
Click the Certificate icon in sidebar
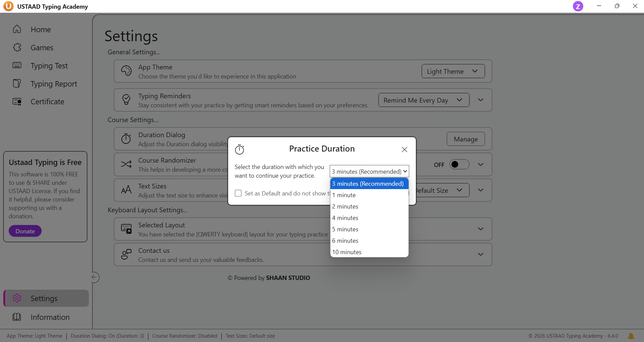17,102
